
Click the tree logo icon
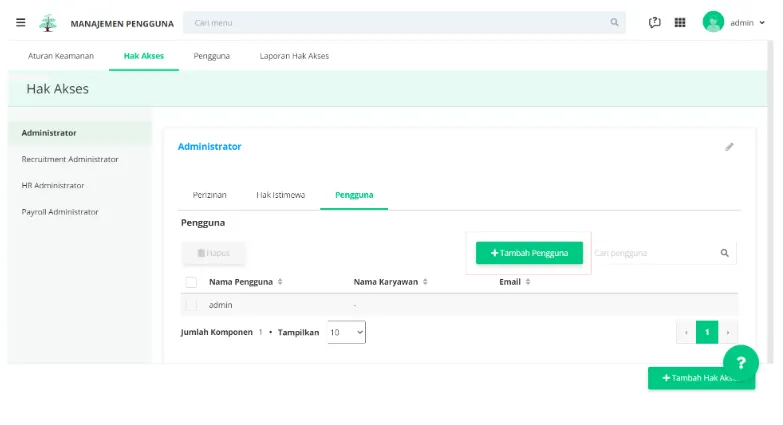point(48,22)
